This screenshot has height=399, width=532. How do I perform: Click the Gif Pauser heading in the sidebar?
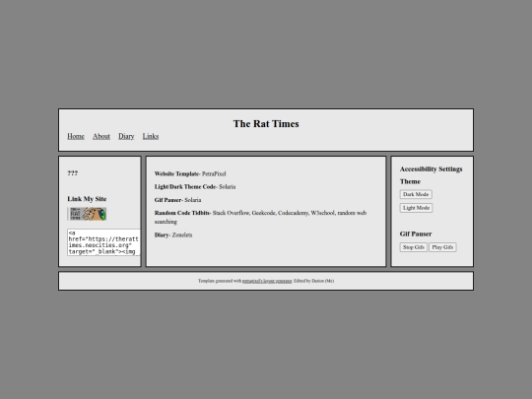[416, 233]
